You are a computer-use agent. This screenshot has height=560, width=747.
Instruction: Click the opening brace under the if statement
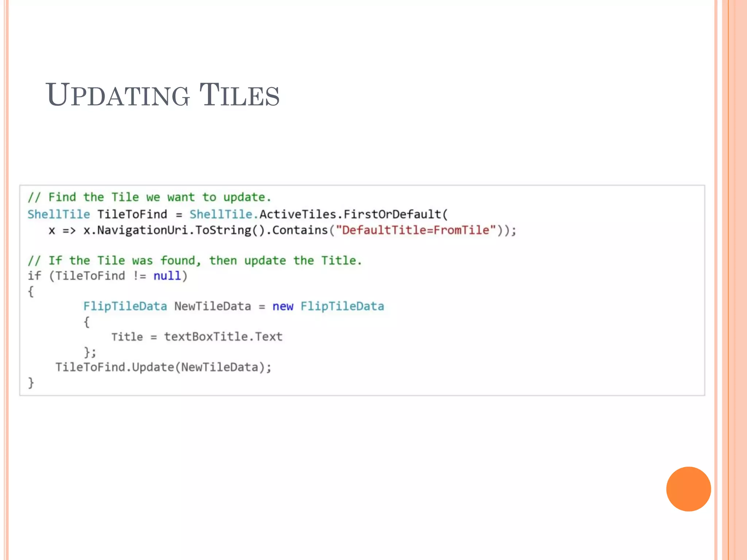(31, 291)
